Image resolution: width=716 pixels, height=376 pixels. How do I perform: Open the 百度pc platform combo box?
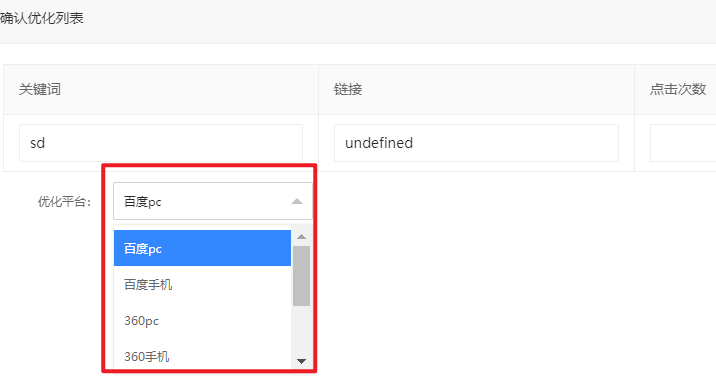[x=213, y=201]
